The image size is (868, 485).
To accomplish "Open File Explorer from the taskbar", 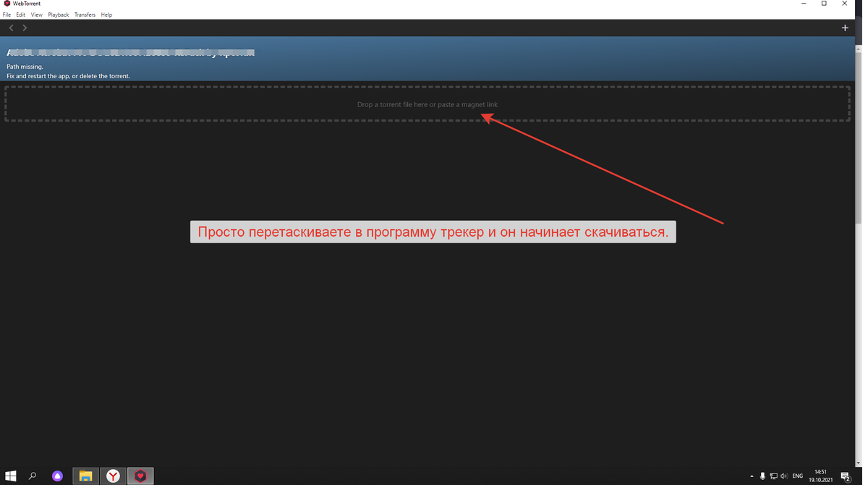I will tap(85, 476).
